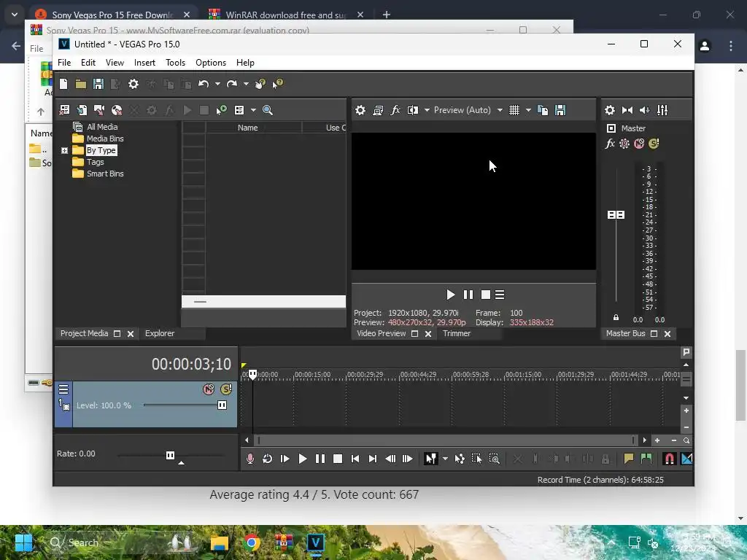Viewport: 747px width, 560px height.
Task: Open redo history dropdown arrow
Action: coord(247,85)
